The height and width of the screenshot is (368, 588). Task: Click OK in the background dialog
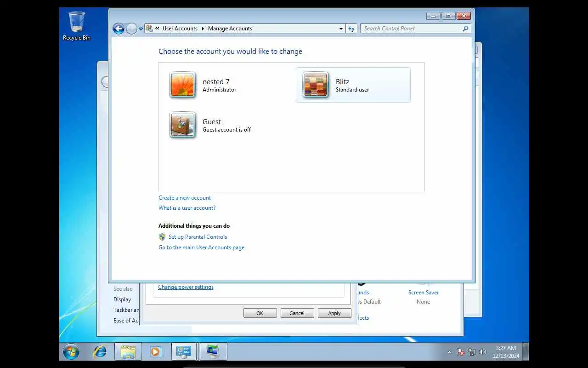coord(260,313)
